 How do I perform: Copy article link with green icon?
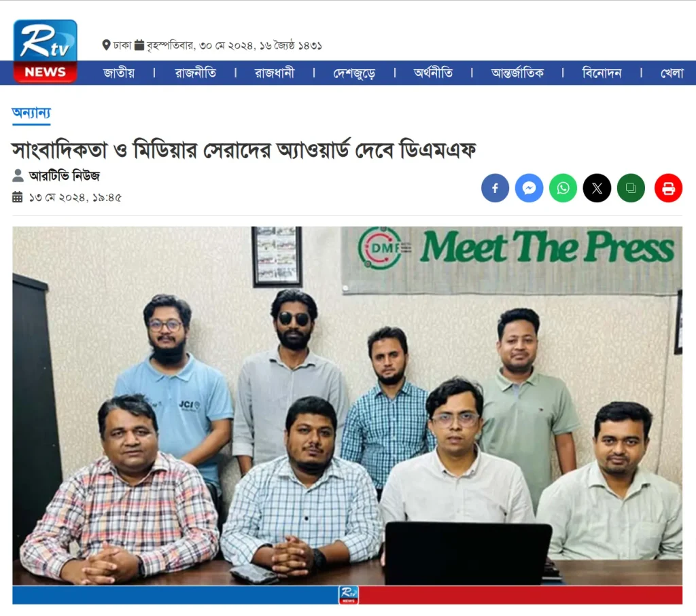631,188
